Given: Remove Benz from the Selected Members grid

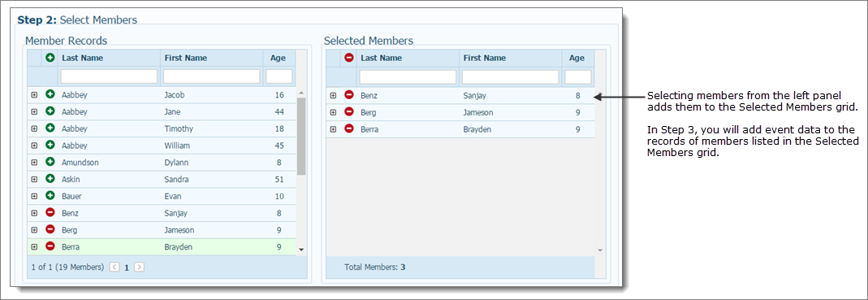Looking at the screenshot, I should [349, 95].
